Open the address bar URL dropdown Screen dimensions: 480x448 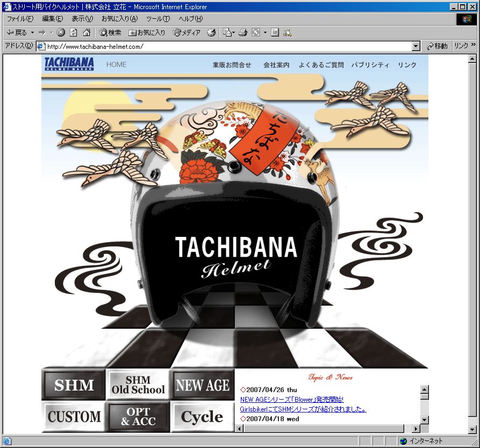point(415,46)
